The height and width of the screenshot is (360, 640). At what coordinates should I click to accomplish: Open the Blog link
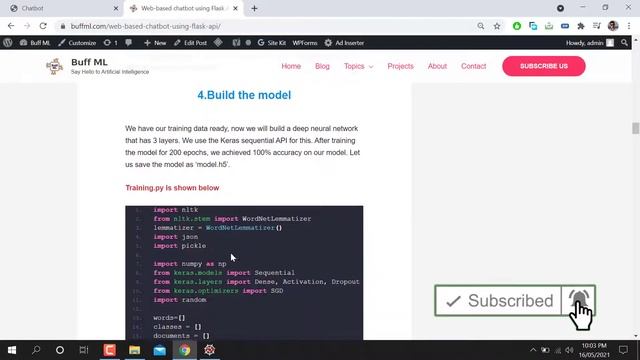pos(322,66)
